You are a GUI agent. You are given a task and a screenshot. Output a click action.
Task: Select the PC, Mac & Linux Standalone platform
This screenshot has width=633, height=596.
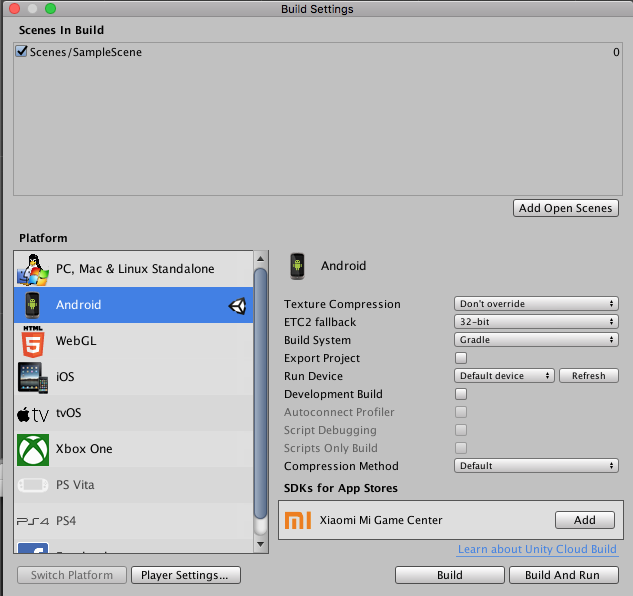click(x=134, y=269)
